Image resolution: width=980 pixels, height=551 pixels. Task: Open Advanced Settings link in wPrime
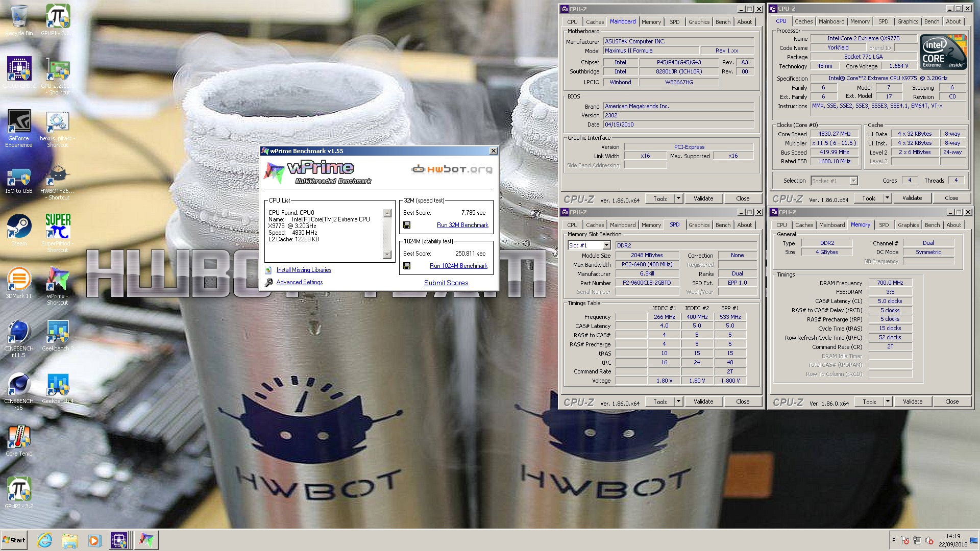pos(300,282)
